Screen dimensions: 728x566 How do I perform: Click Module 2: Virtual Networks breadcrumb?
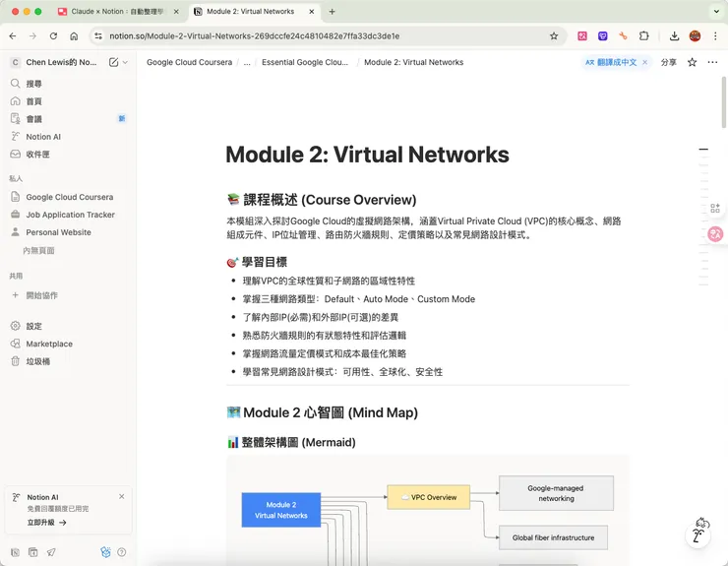413,62
